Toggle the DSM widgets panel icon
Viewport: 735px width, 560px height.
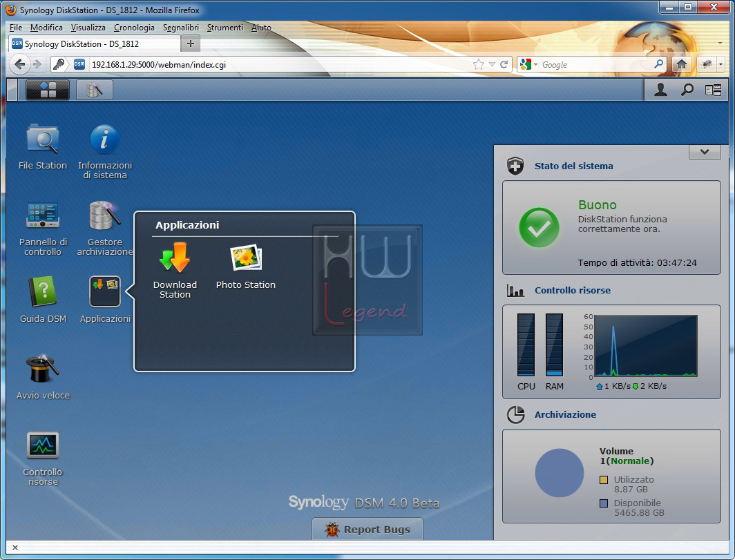pyautogui.click(x=713, y=90)
